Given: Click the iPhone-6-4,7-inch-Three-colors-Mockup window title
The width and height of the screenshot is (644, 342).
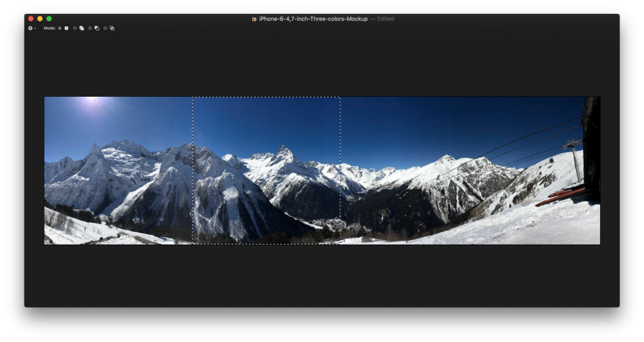Looking at the screenshot, I should tap(313, 19).
